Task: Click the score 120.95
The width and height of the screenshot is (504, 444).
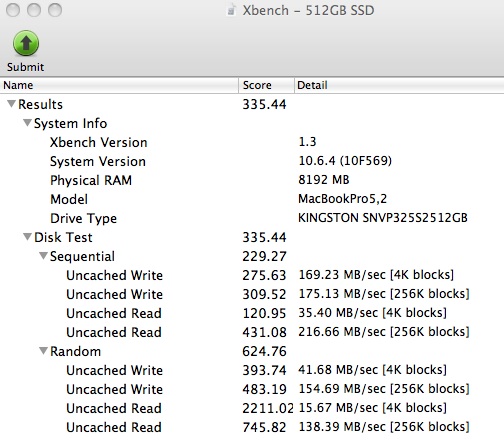Action: [264, 313]
